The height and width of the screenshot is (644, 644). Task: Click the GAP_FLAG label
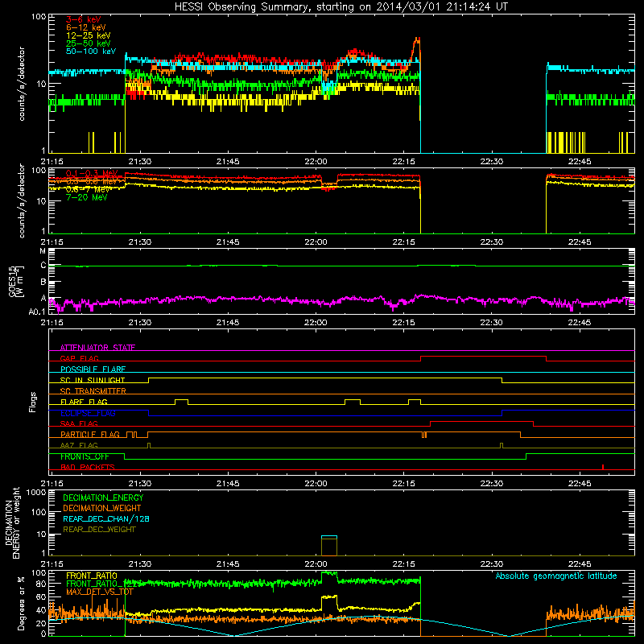pyautogui.click(x=79, y=358)
